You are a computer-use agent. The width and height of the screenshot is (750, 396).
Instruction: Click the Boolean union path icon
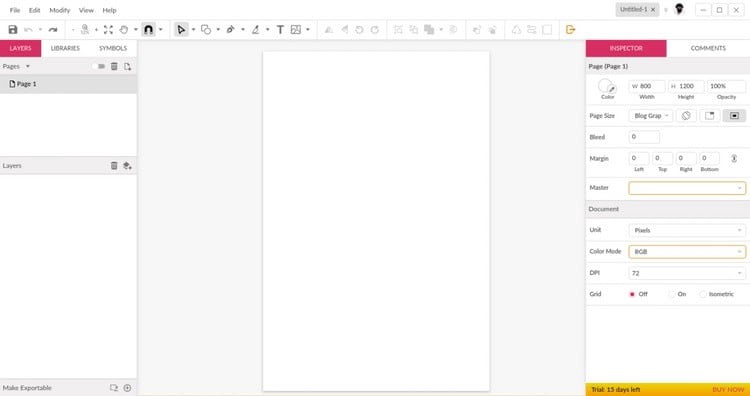pos(429,30)
